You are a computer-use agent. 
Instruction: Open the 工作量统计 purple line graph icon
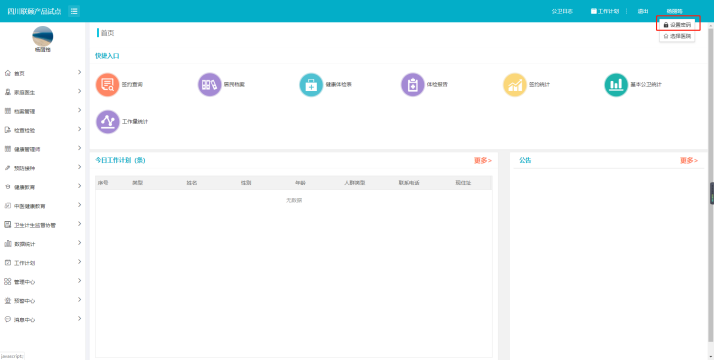(108, 122)
